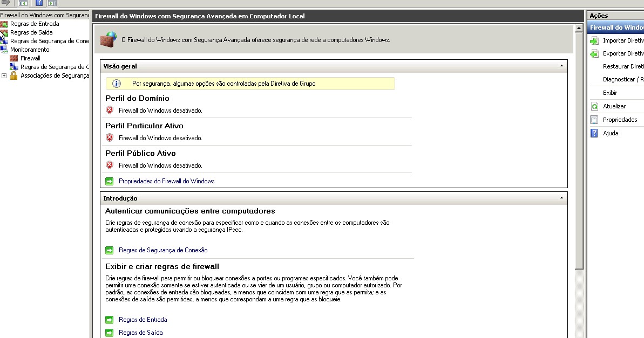Viewport: 644px width, 338px height.
Task: Click the green arrow beside Propriedades do Firewall
Action: pos(109,181)
